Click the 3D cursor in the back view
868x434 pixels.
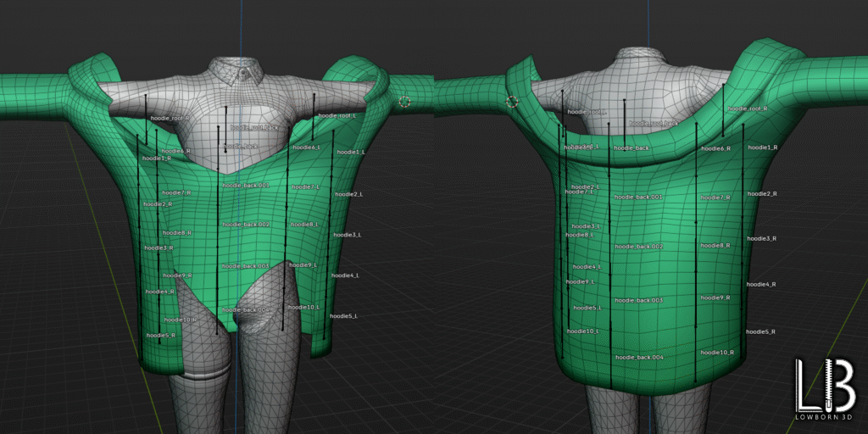512,102
